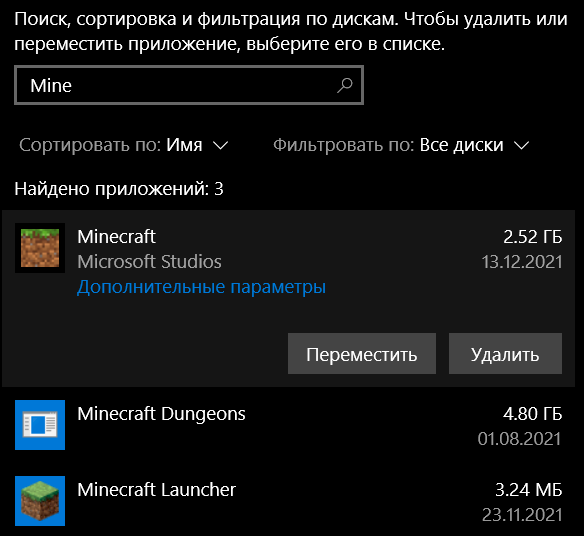Click the 2.52 ГБ size value
584x536 pixels.
coord(533,237)
